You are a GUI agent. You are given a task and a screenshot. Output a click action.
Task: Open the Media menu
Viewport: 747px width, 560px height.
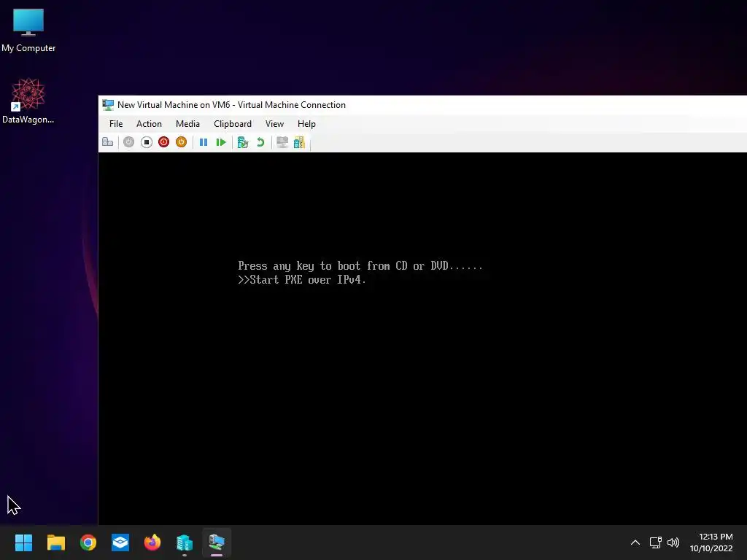pyautogui.click(x=187, y=124)
